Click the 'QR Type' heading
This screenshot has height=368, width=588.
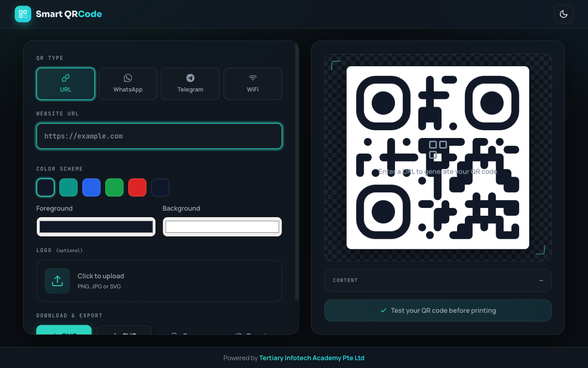click(50, 58)
